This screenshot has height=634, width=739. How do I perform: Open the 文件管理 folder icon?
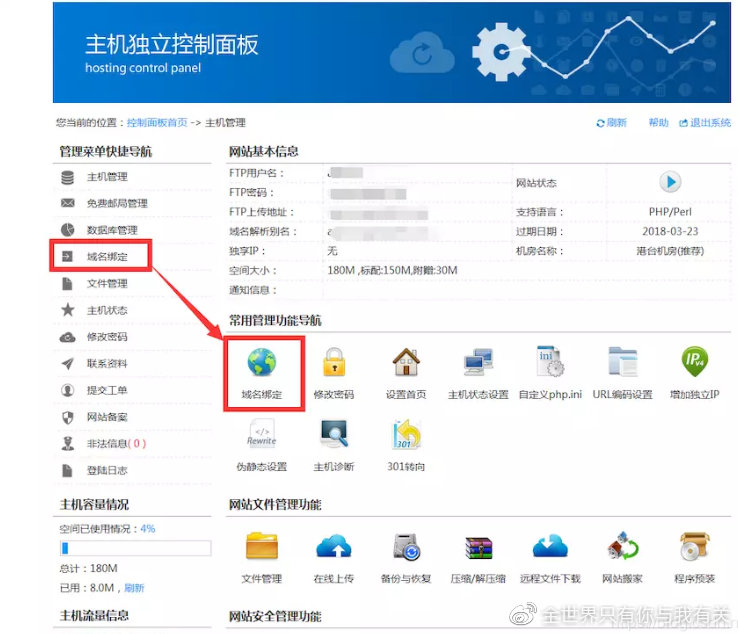(261, 547)
